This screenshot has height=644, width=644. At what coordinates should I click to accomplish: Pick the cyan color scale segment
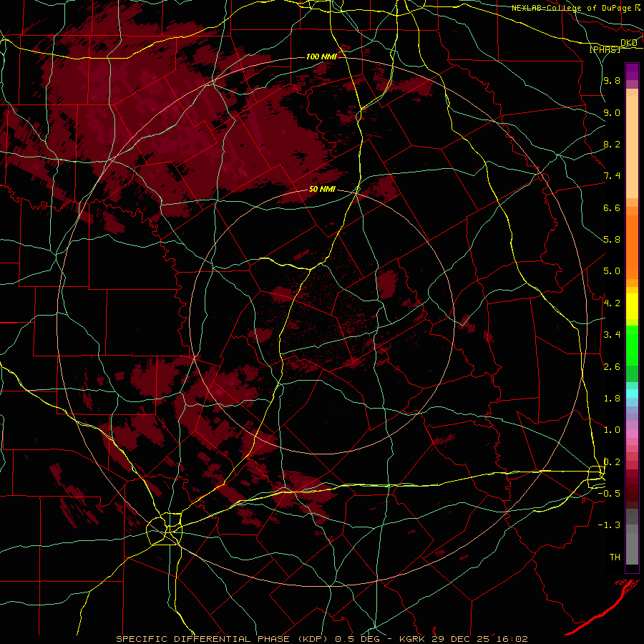click(632, 394)
